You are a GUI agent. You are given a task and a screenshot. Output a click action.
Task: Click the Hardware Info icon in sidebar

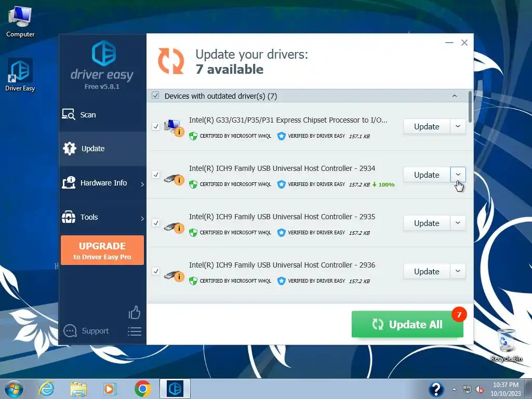tap(69, 182)
